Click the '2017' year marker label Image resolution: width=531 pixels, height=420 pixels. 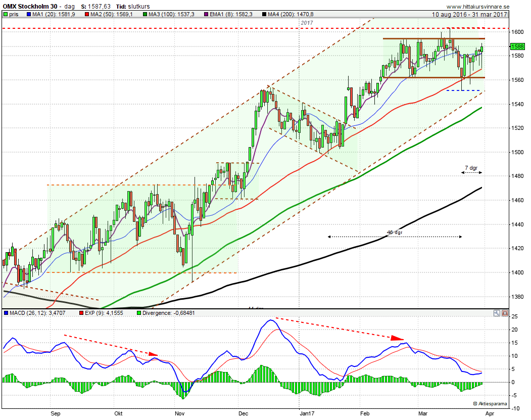307,23
